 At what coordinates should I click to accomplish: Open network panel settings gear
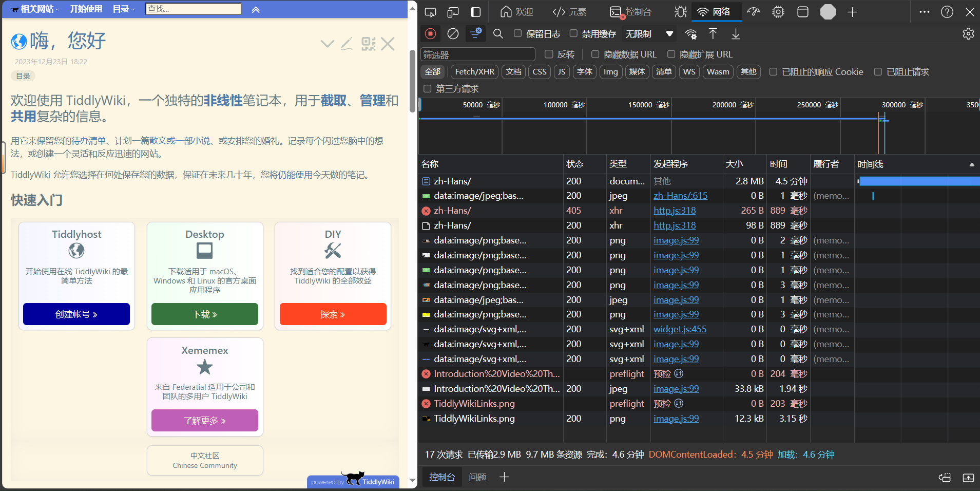(968, 34)
